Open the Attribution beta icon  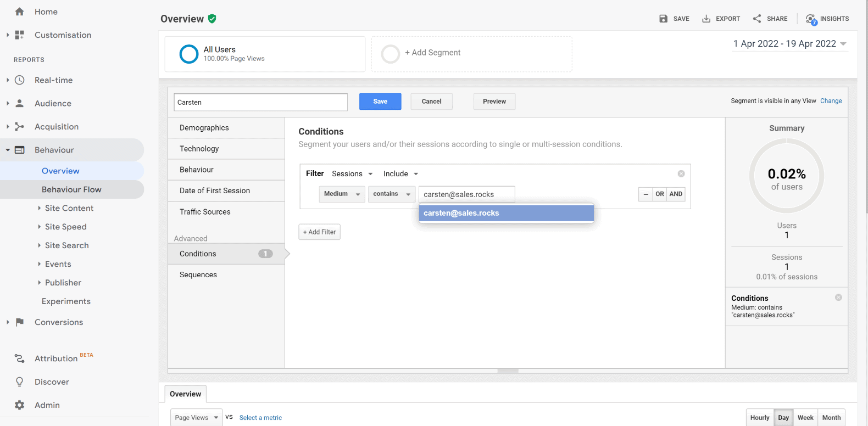(x=20, y=358)
